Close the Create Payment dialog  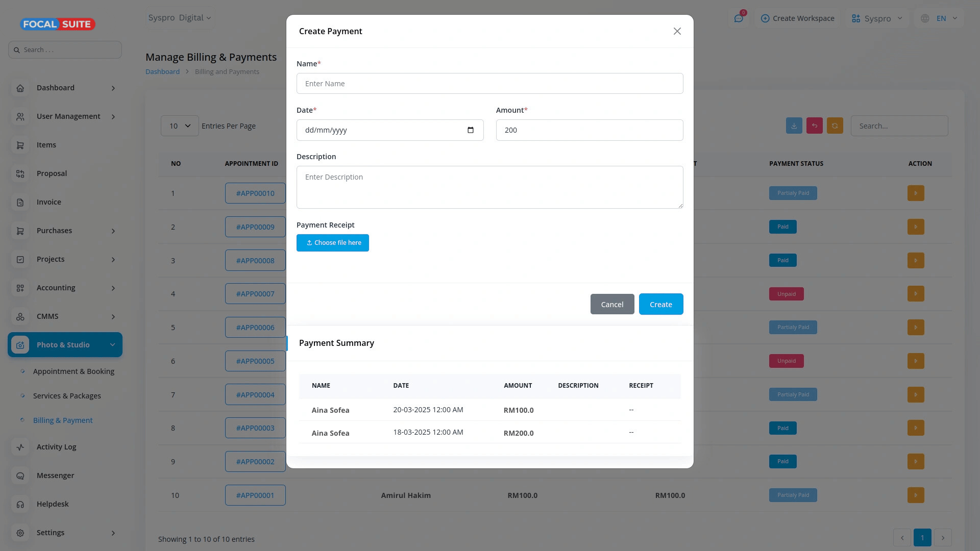click(677, 31)
